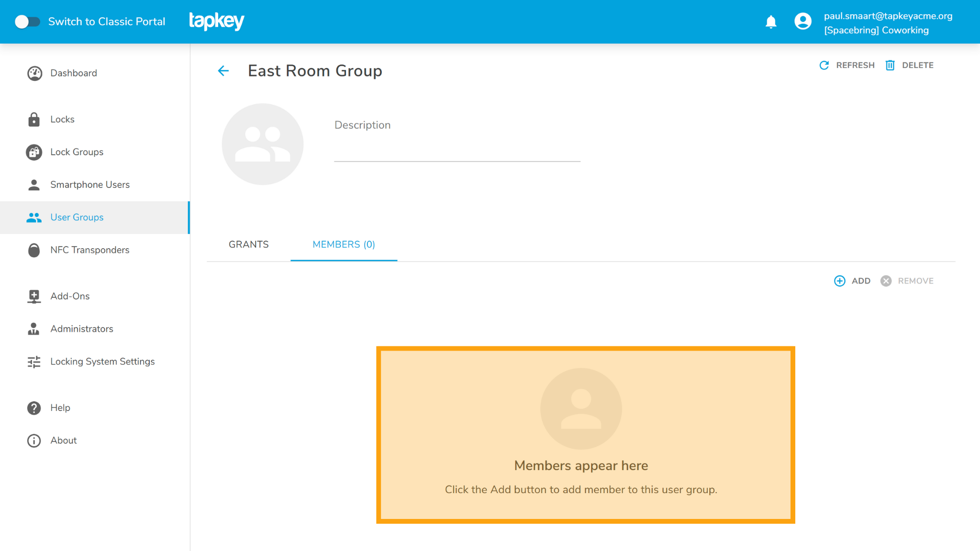This screenshot has width=980, height=551.
Task: Click the Locks padlock icon
Action: (x=34, y=119)
